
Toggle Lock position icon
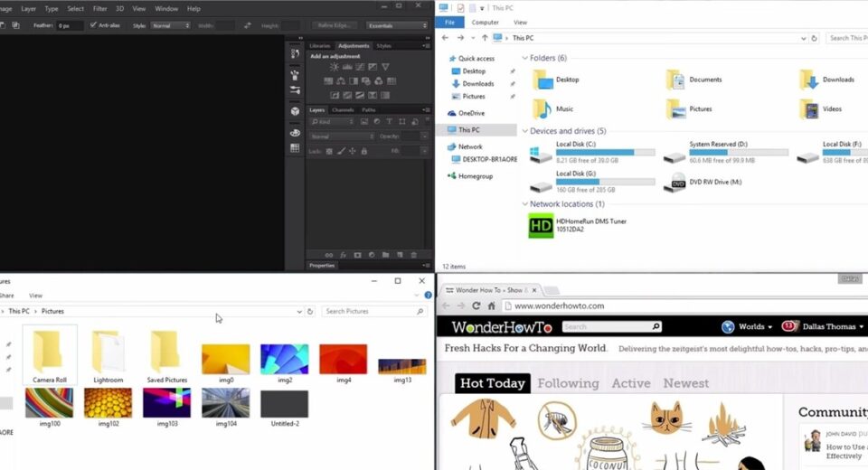(352, 151)
